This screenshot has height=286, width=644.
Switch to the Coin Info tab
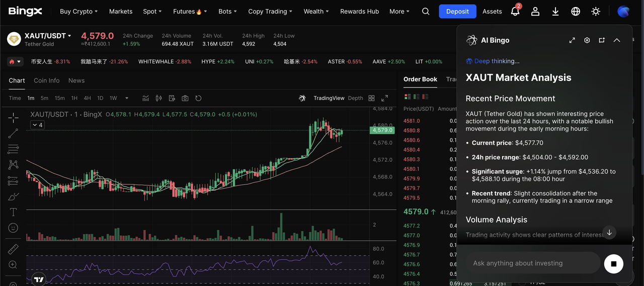[46, 80]
